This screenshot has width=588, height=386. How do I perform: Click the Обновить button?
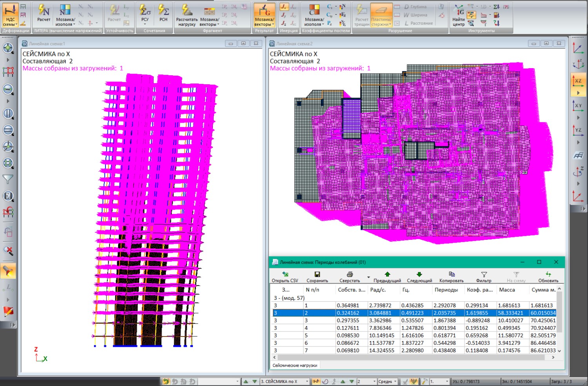click(548, 277)
